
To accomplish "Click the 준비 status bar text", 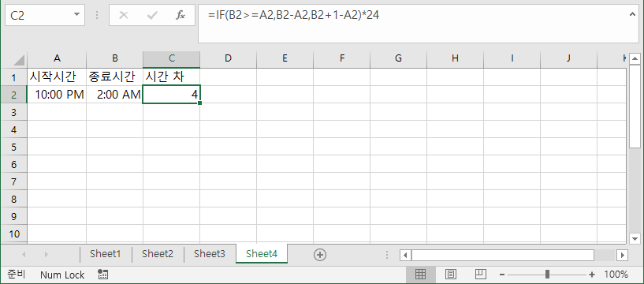I will tap(16, 275).
